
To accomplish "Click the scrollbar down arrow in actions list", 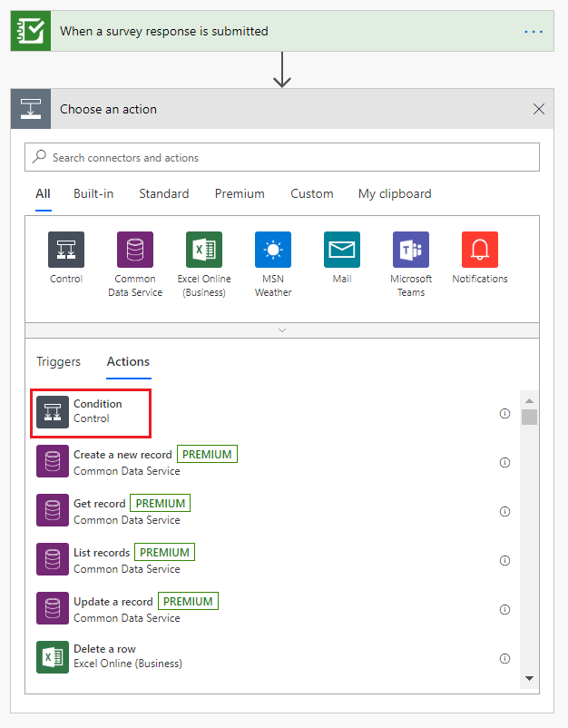I will point(529,678).
